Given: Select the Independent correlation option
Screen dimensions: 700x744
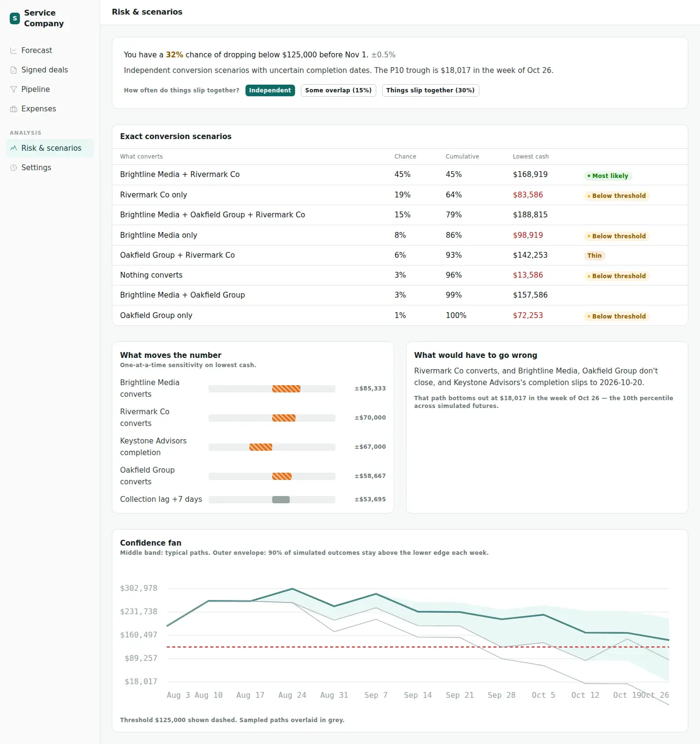Looking at the screenshot, I should click(x=270, y=90).
